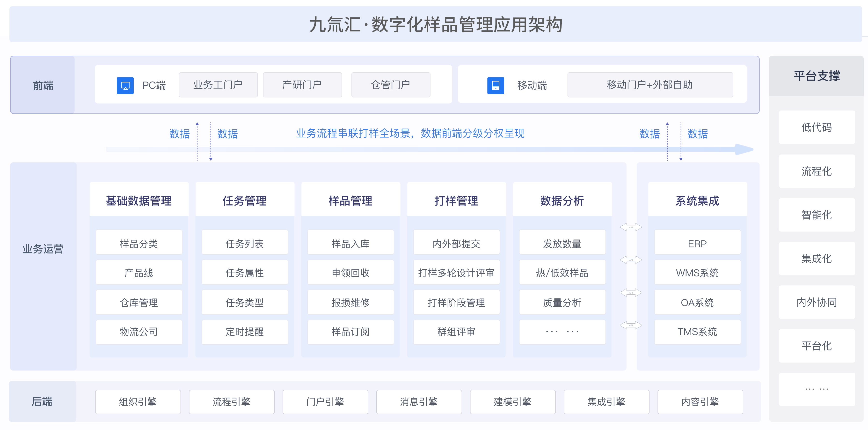
Task: Select the 业务工门户 portal box
Action: (218, 85)
